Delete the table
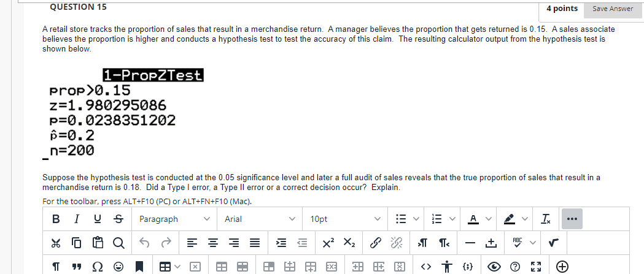This screenshot has width=644, height=274. pos(195,267)
